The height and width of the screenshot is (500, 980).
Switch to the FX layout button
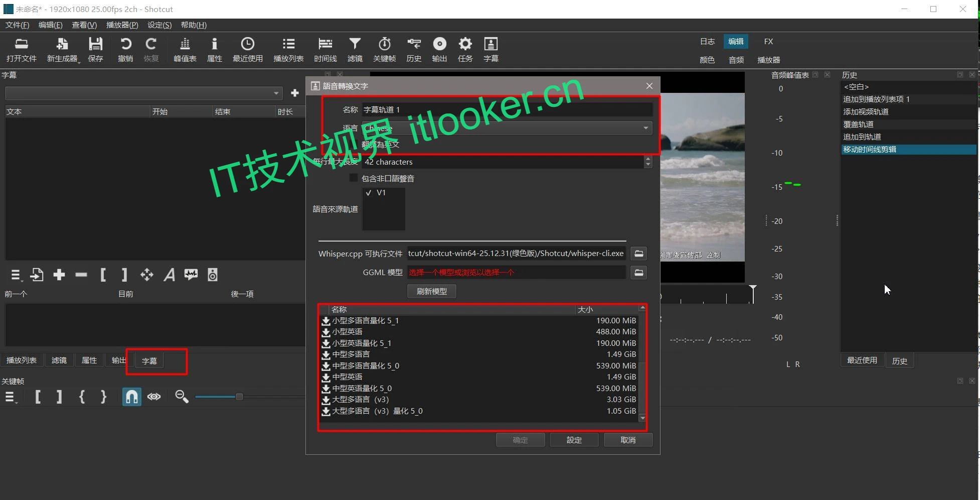click(x=768, y=41)
